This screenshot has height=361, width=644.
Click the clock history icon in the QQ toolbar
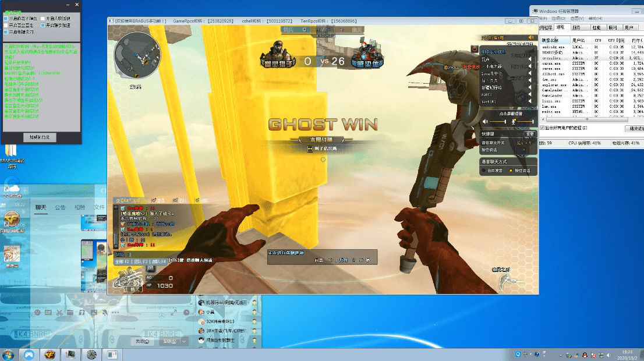coord(186,313)
